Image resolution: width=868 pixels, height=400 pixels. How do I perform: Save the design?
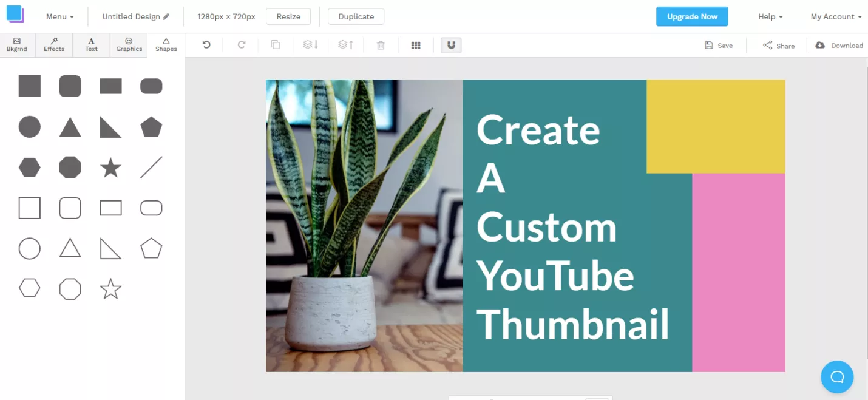(x=719, y=45)
